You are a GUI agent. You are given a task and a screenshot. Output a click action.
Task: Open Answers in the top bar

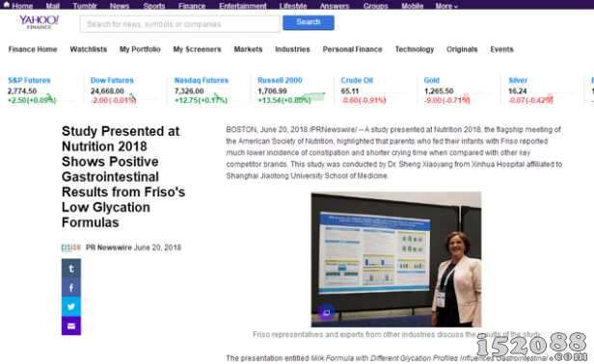[335, 6]
